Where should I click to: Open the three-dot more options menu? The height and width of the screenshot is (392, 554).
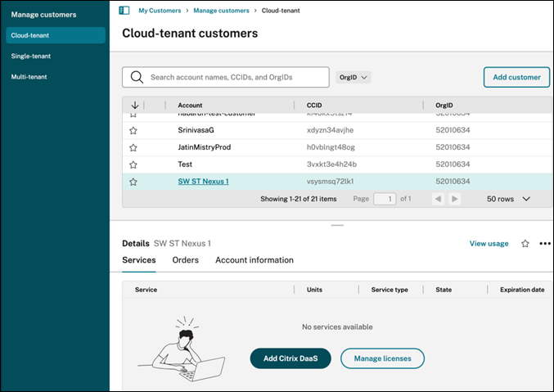click(x=545, y=244)
